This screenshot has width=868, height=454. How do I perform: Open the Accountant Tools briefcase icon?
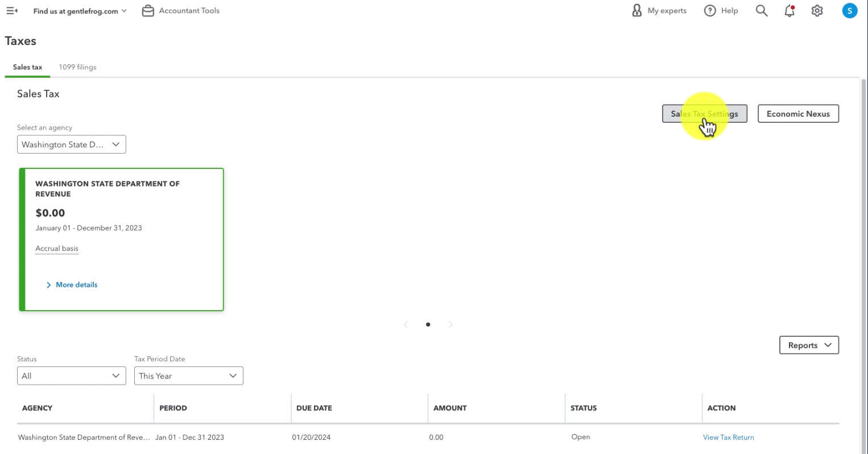(148, 11)
